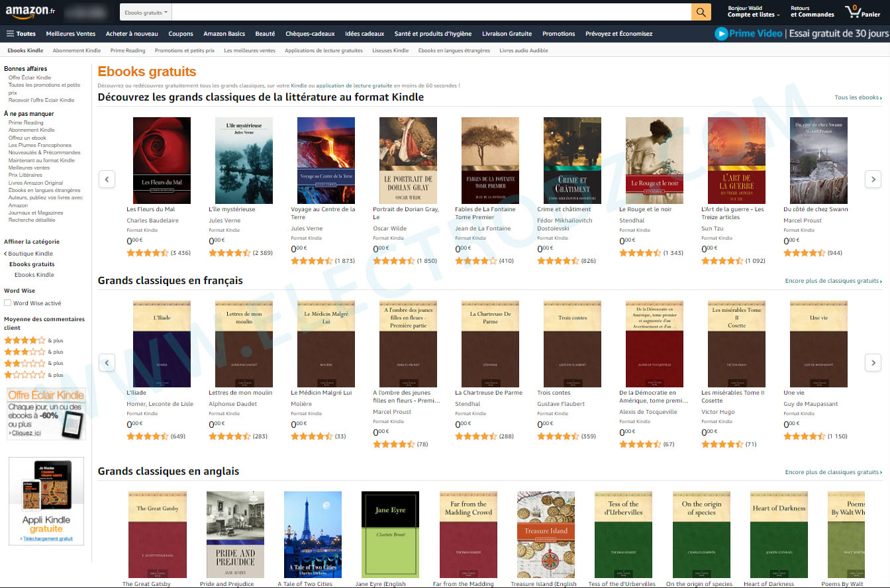Open star rating for Une vie
The image size is (890, 588).
tap(805, 436)
